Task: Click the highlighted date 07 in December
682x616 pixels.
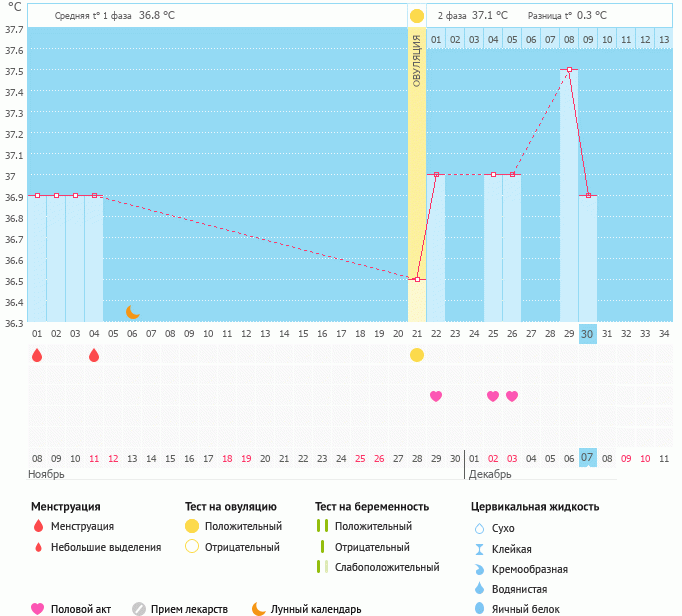Action: (588, 458)
